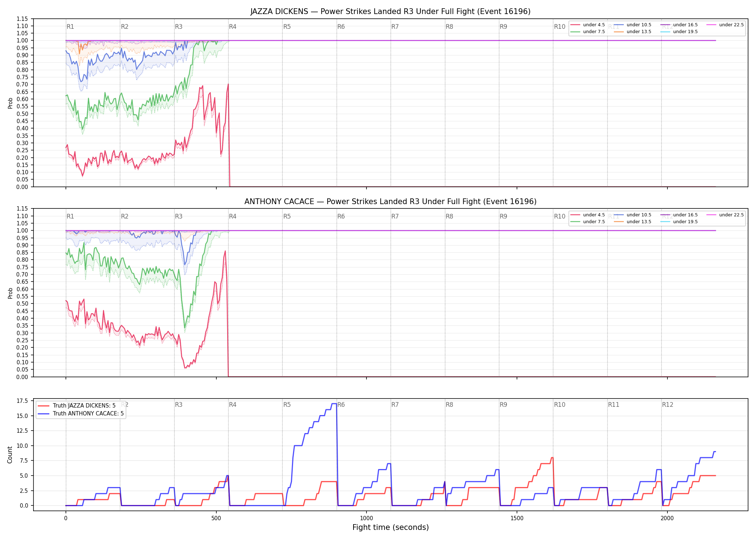Click the R7 round marker in Jazza Dickens chart
The width and height of the screenshot is (756, 540).
[395, 27]
